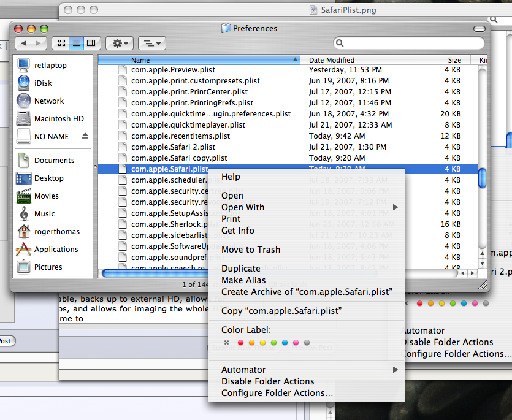Screen dimensions: 512x420
Task: Choose Configure Folder Actions…
Action: coord(307,393)
